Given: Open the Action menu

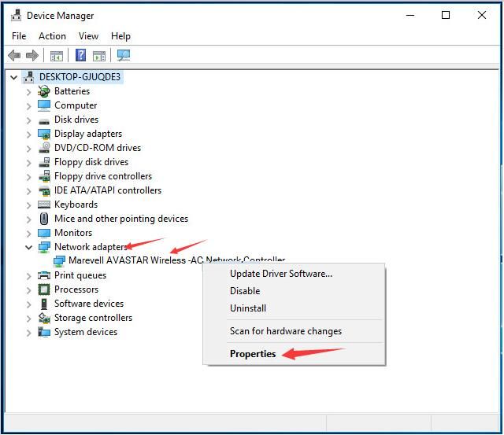Looking at the screenshot, I should click(x=52, y=36).
